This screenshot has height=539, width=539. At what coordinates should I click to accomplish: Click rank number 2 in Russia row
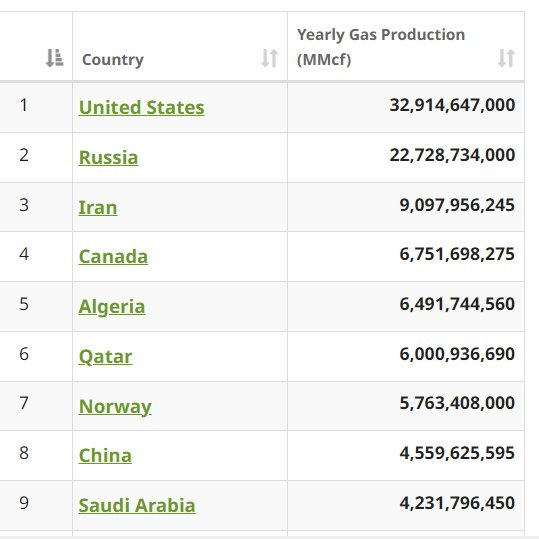click(x=24, y=155)
